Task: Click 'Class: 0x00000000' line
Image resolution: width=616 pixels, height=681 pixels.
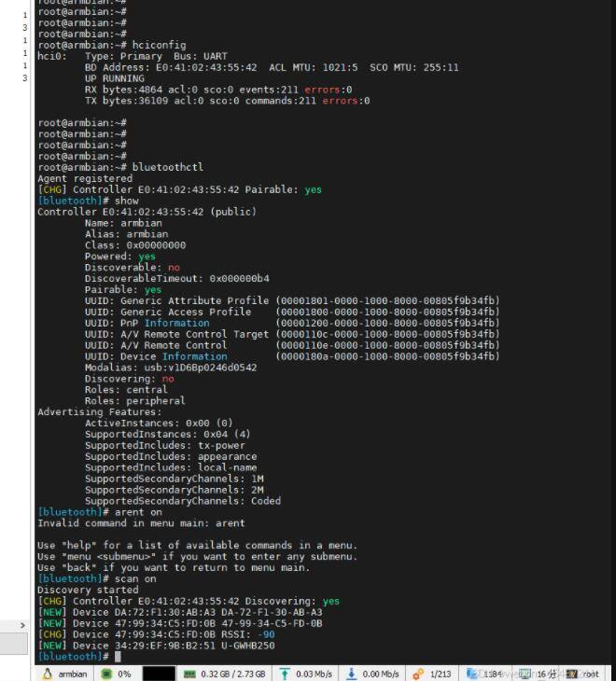Action: [135, 245]
